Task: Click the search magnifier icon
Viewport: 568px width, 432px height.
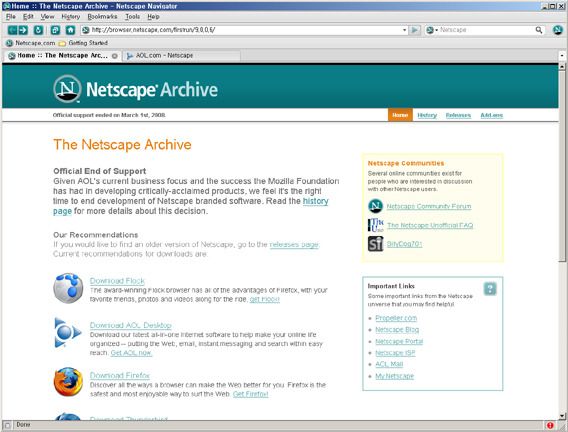Action: coord(539,30)
